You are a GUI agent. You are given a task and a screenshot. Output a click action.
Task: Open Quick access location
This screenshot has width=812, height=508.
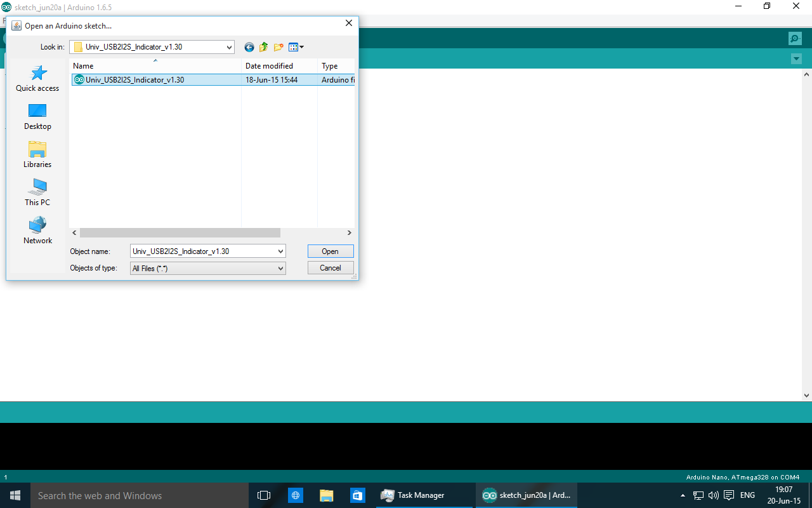coord(37,79)
